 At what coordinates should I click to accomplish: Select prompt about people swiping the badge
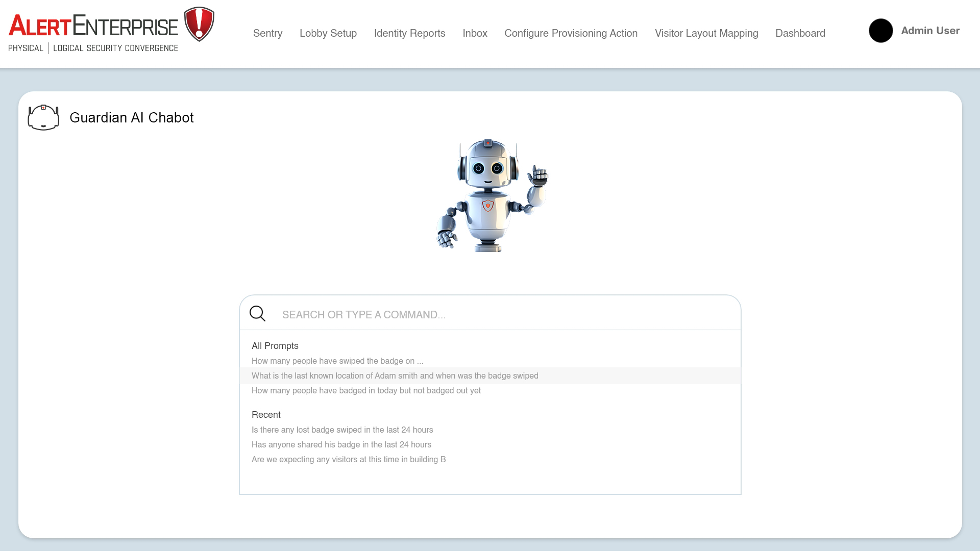[x=337, y=361]
